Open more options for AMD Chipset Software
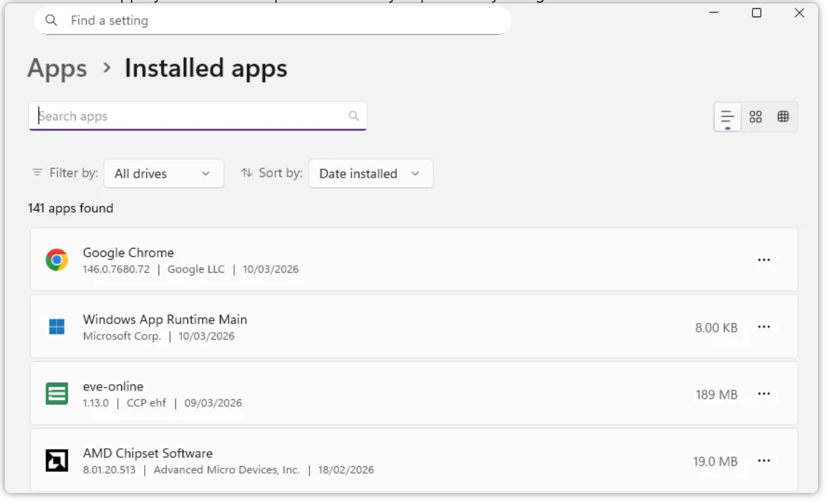 tap(764, 461)
